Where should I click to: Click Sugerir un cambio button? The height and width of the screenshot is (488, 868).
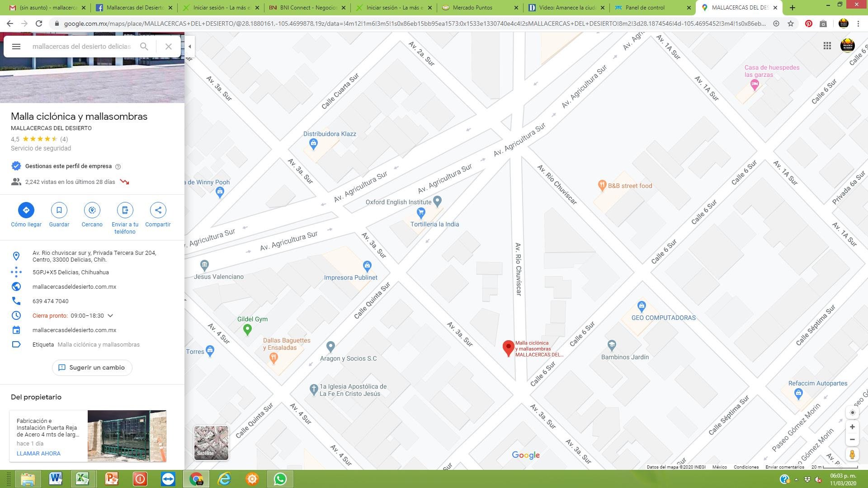(92, 368)
